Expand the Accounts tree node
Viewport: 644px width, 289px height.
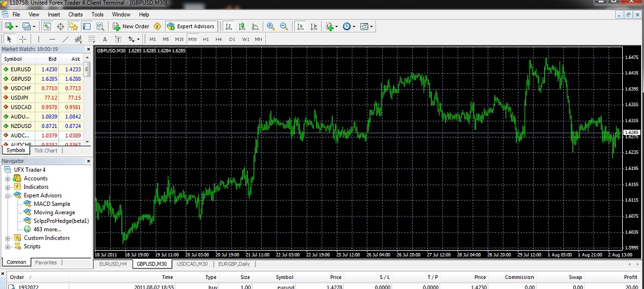8,179
